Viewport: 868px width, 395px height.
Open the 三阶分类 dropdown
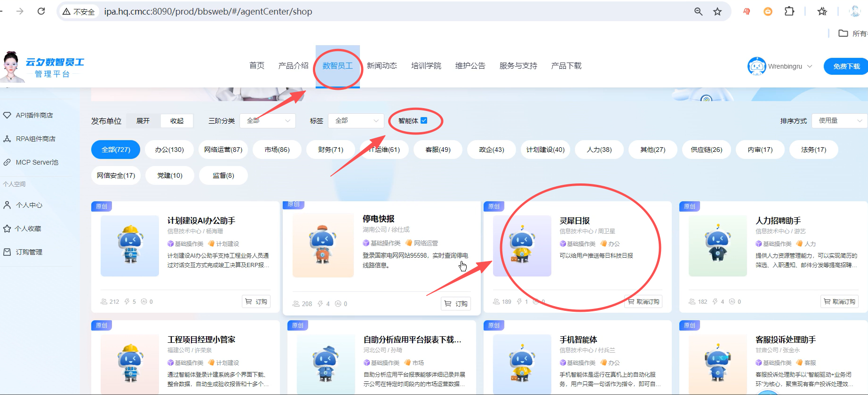click(x=268, y=121)
